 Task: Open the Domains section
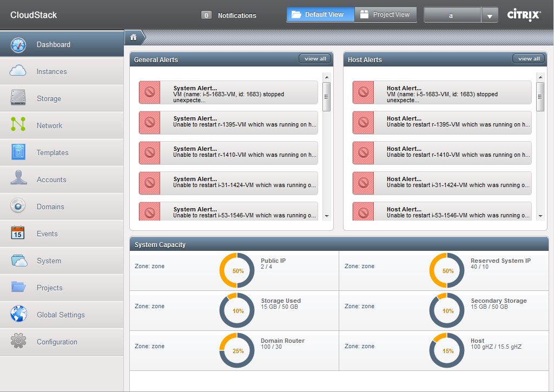62,207
